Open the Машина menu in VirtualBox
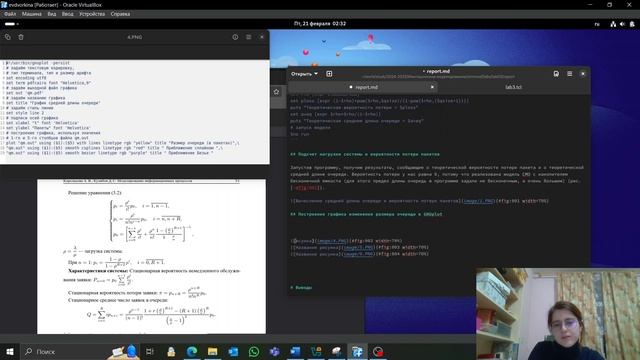 tap(31, 14)
